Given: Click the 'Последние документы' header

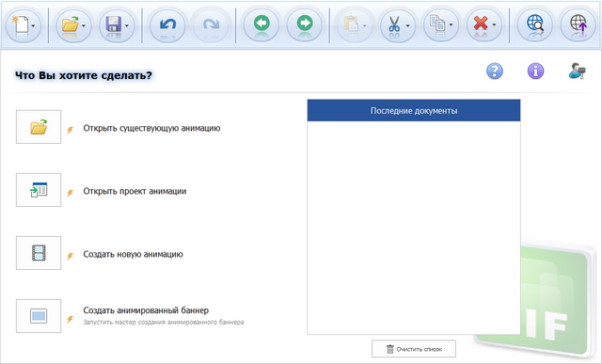Looking at the screenshot, I should (414, 111).
